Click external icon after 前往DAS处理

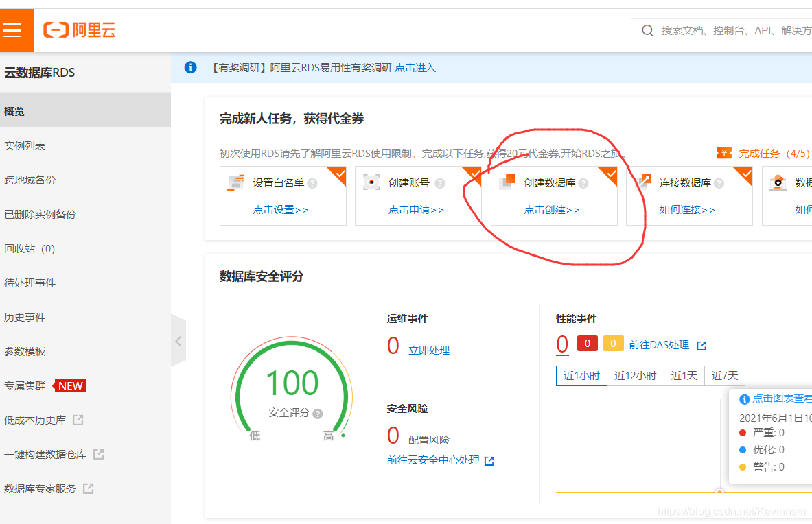click(701, 346)
